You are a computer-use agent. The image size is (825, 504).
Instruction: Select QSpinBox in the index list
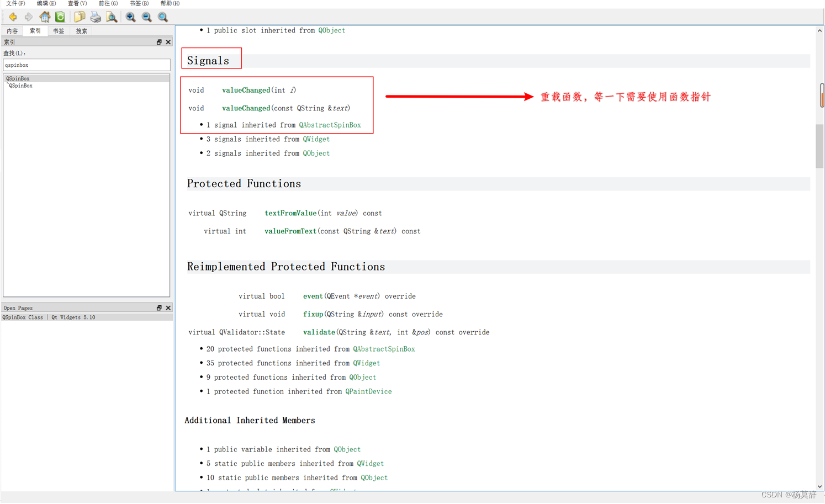(x=87, y=78)
